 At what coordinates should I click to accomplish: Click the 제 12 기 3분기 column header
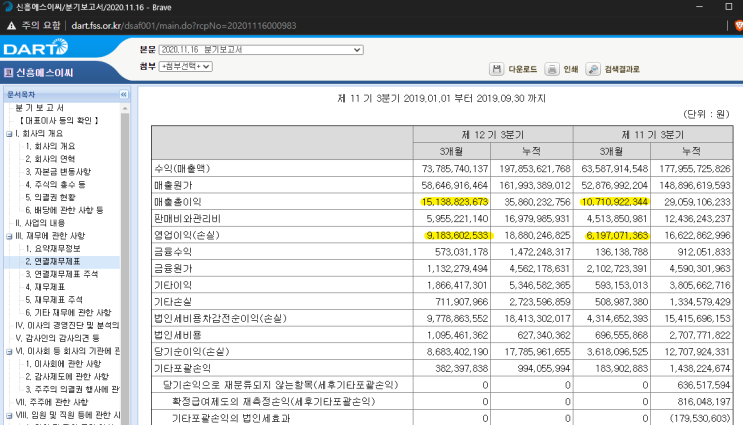[493, 135]
